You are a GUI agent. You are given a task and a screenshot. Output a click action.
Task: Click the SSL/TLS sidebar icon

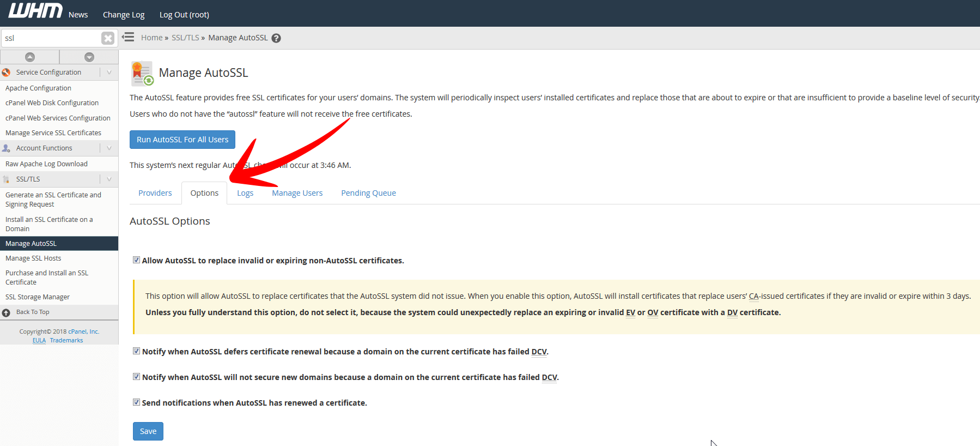coord(6,179)
